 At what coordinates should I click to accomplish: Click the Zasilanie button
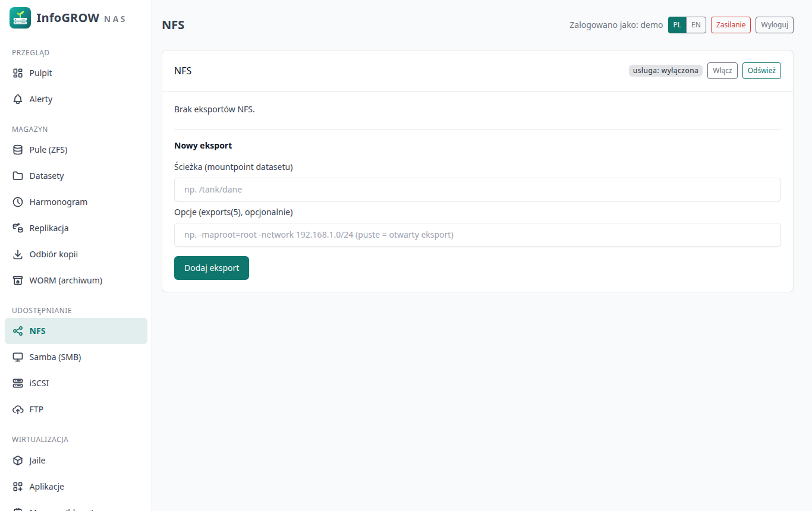click(731, 25)
